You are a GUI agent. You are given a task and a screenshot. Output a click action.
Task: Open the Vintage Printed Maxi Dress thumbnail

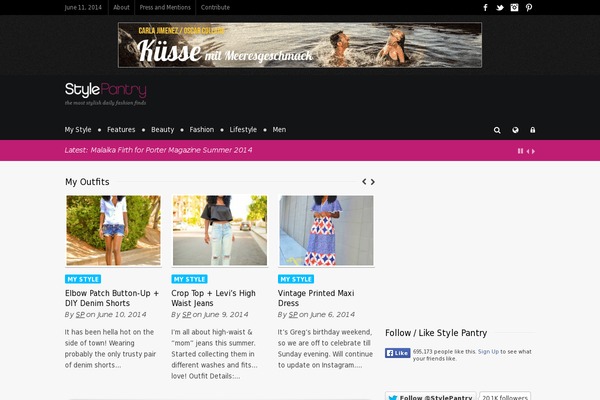326,230
